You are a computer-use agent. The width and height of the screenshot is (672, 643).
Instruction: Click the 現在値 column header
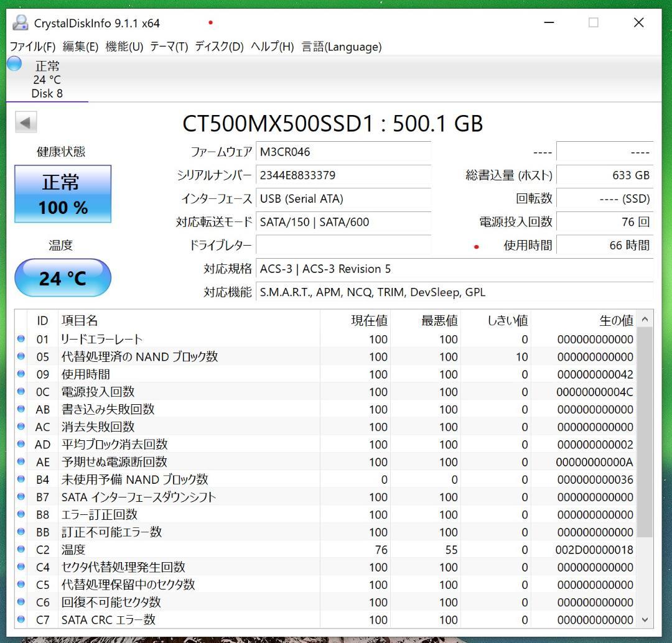tap(355, 320)
